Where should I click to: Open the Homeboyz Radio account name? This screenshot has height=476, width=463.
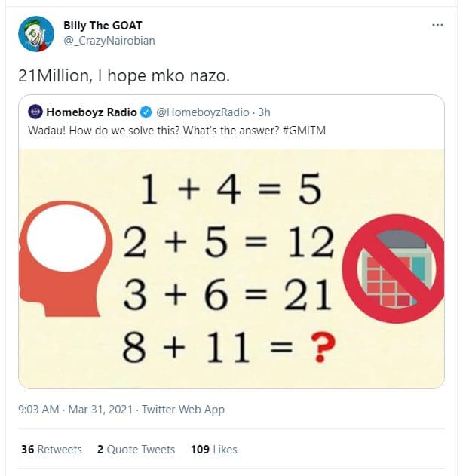tap(91, 112)
